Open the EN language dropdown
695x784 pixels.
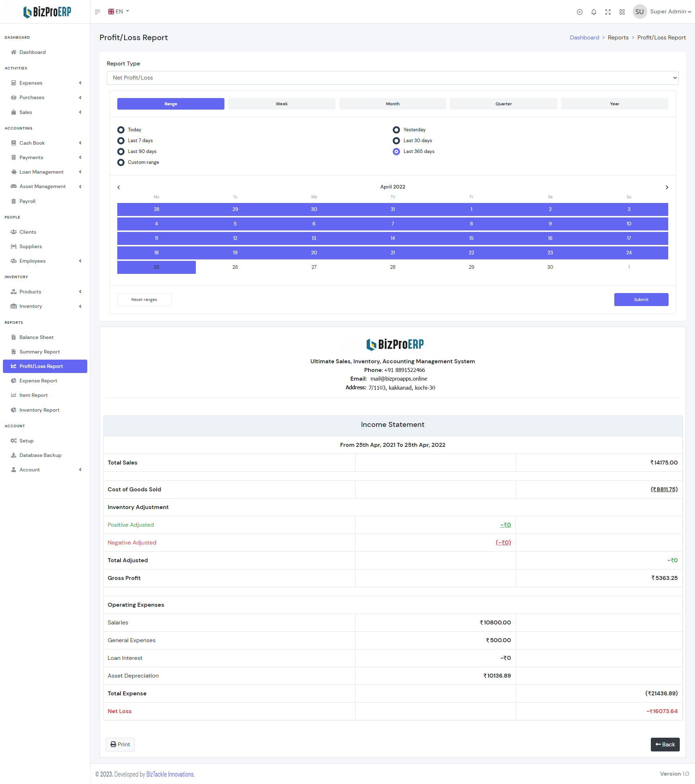pos(119,12)
